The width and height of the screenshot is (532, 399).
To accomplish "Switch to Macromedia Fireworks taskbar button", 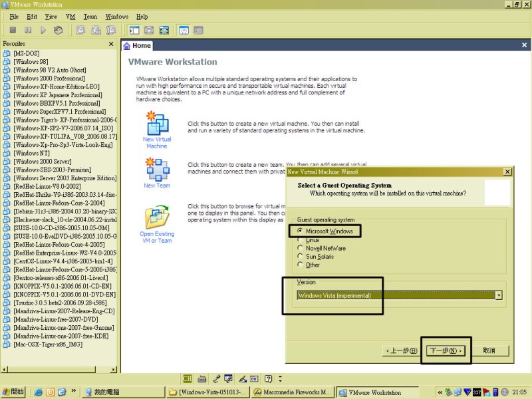I will click(293, 392).
